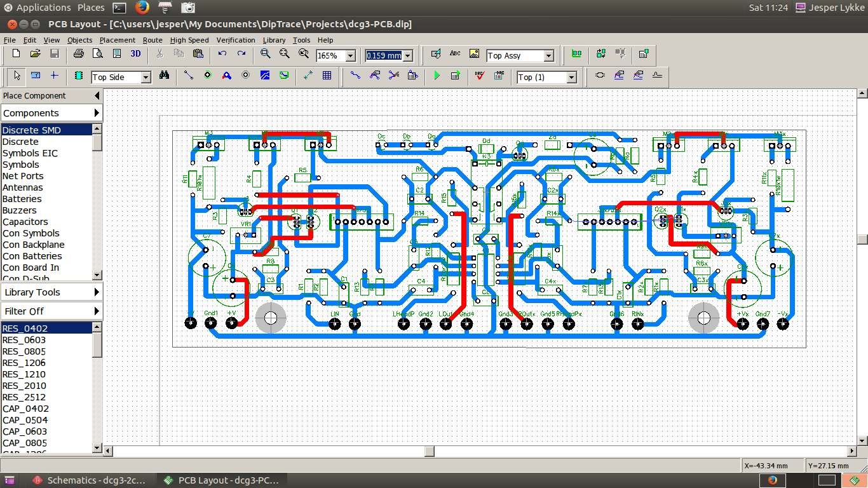Open terminal from the top panel
The height and width of the screenshot is (488, 868).
(x=119, y=8)
